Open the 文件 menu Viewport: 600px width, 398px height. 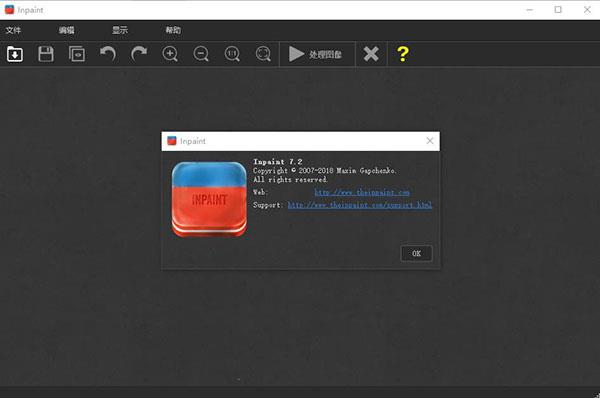pyautogui.click(x=13, y=30)
